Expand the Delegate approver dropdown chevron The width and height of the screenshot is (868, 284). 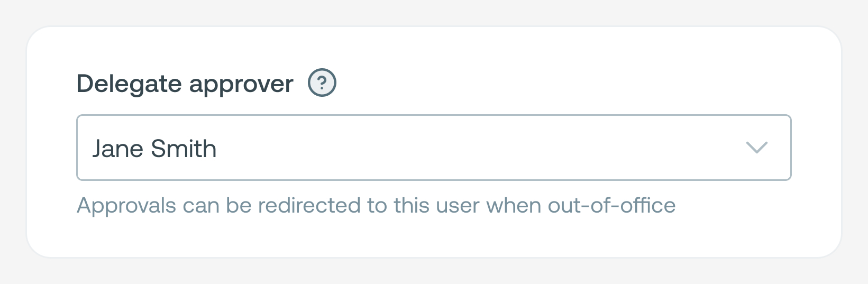[x=756, y=148]
